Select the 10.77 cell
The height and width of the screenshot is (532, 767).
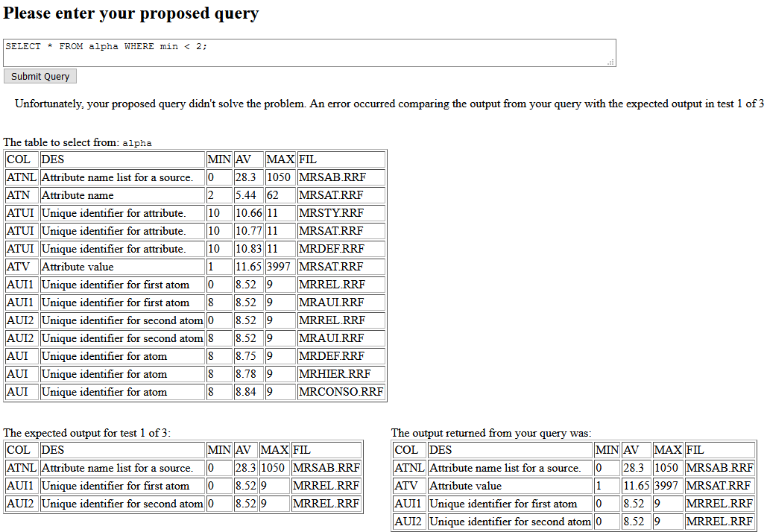pos(248,231)
